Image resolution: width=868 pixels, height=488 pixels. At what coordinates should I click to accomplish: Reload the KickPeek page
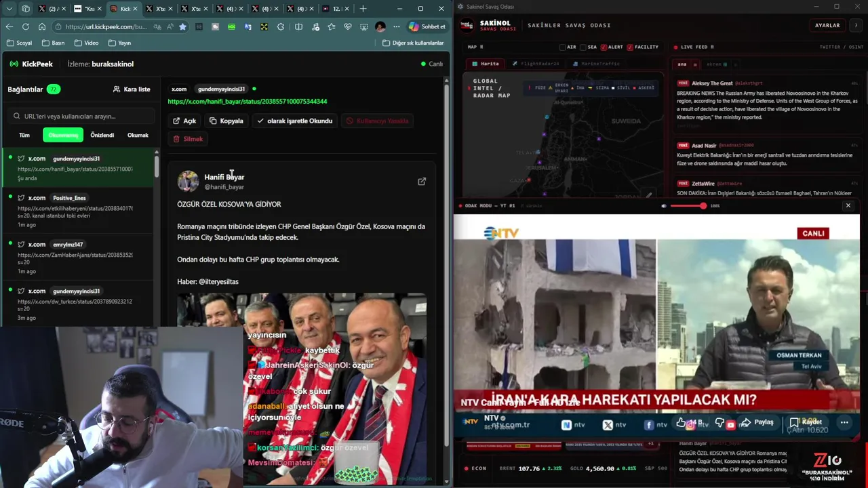click(x=26, y=26)
